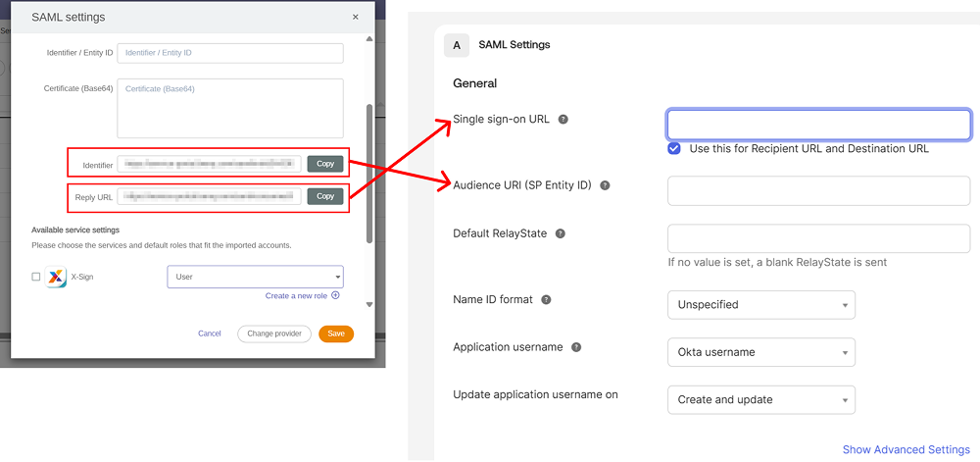The height and width of the screenshot is (462, 980).
Task: Copy the Reply URL value
Action: point(325,196)
